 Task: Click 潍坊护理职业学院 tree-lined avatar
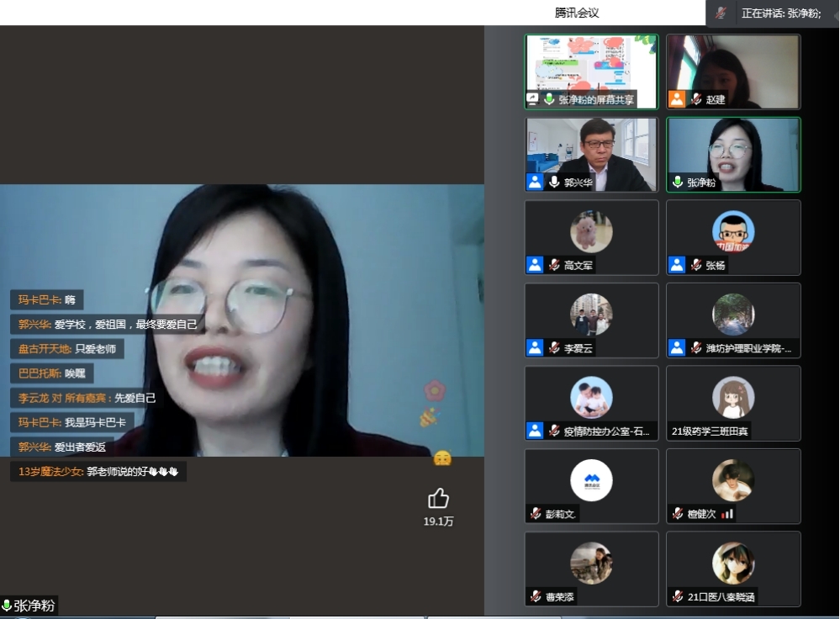[x=733, y=315]
